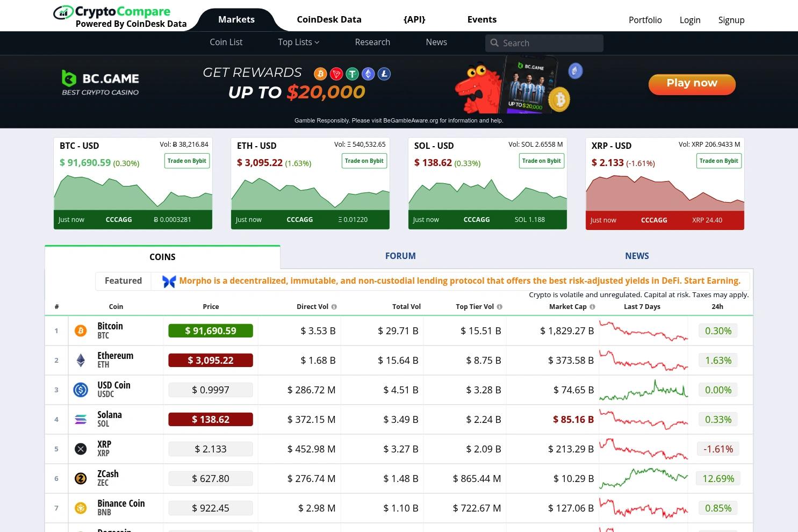Image resolution: width=798 pixels, height=532 pixels.
Task: Click the Bitcoin 7-day sparkline chart
Action: pyautogui.click(x=643, y=331)
